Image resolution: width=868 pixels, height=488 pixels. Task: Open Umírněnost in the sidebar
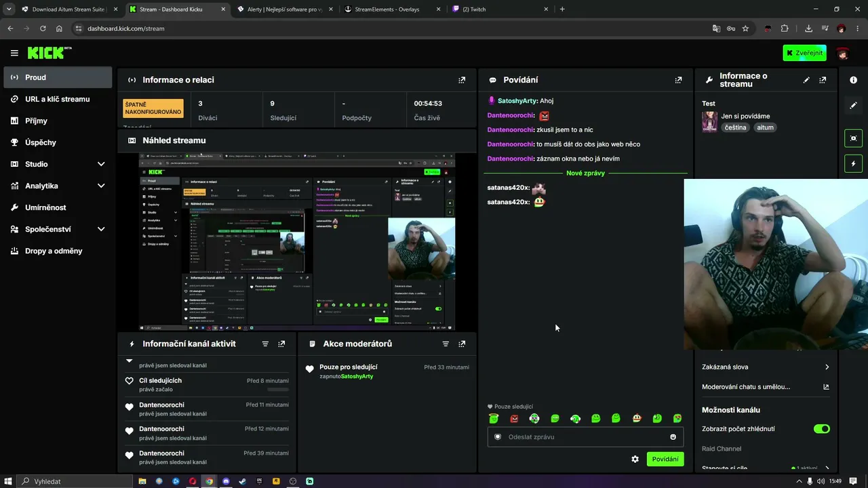[58, 207]
